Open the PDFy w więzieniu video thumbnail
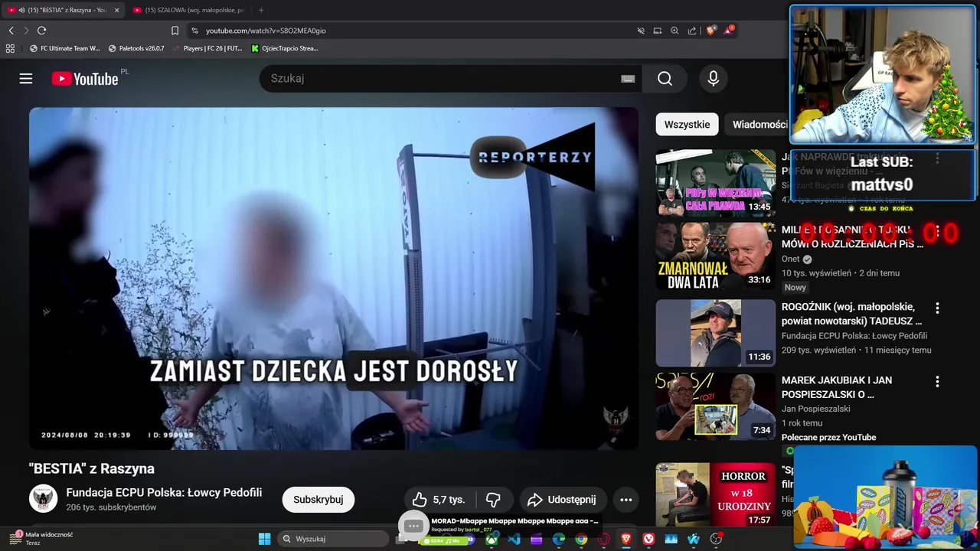This screenshot has height=551, width=980. [x=716, y=183]
